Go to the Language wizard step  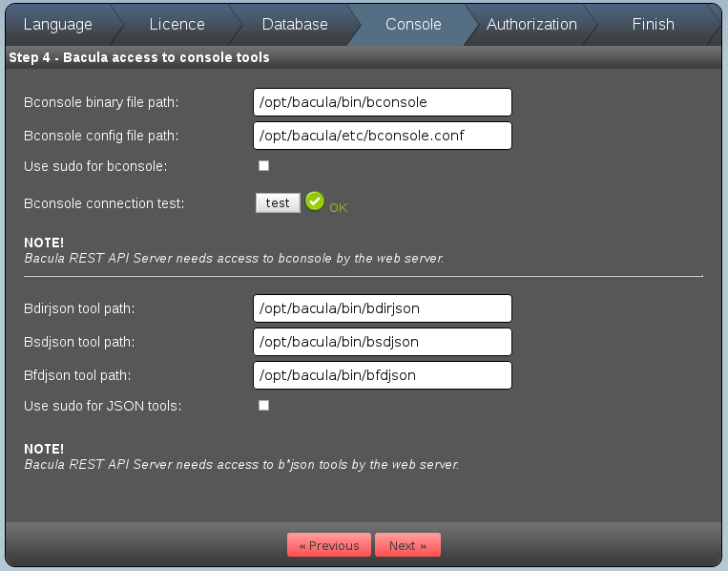pos(58,24)
